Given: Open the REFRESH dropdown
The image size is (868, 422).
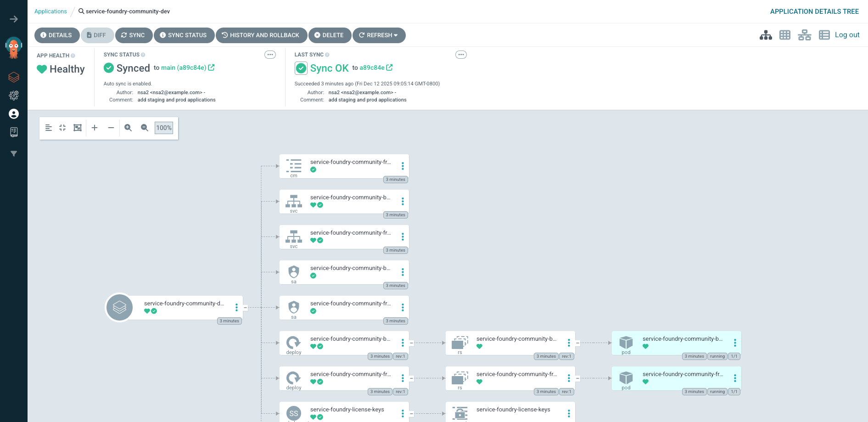Looking at the screenshot, I should (379, 35).
